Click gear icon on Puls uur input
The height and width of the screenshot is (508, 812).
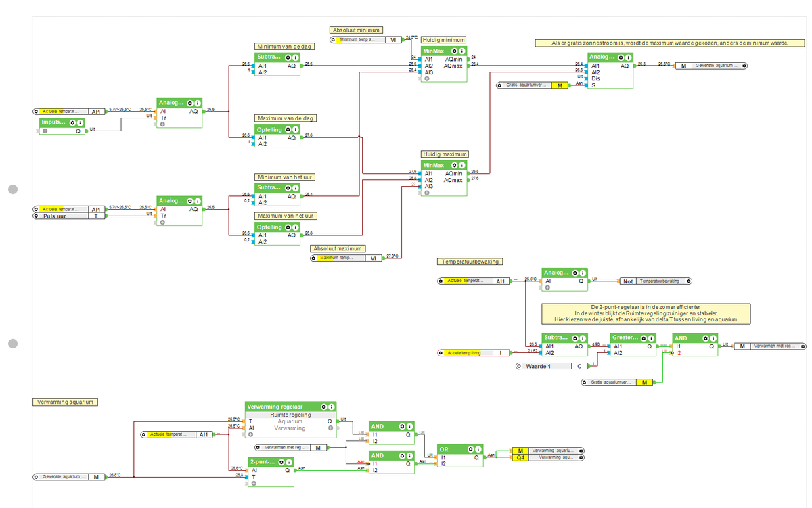pyautogui.click(x=37, y=216)
